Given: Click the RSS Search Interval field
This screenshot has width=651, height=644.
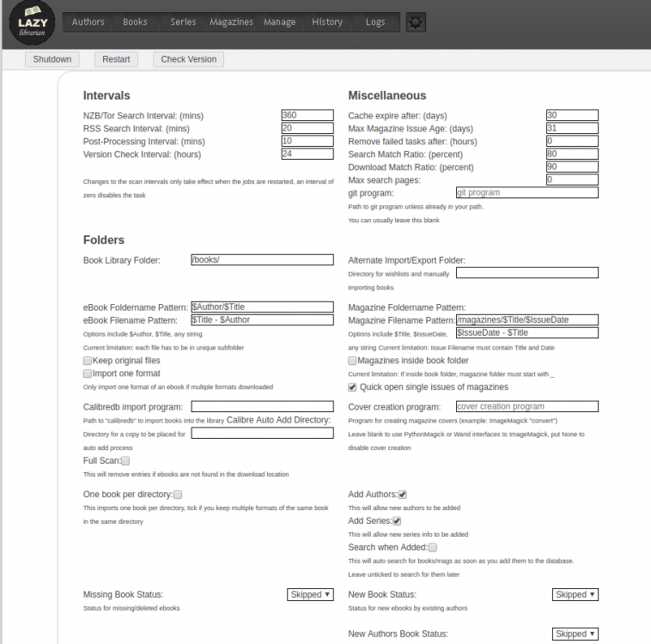Looking at the screenshot, I should [307, 128].
